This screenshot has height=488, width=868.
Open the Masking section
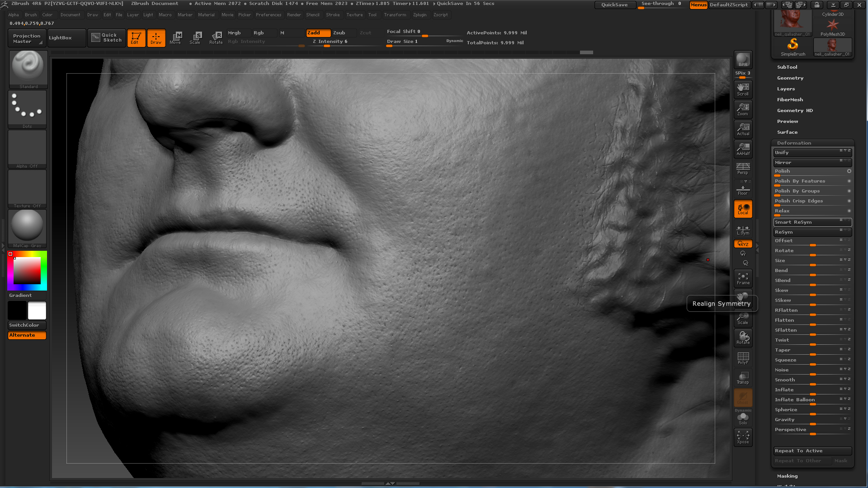(787, 476)
